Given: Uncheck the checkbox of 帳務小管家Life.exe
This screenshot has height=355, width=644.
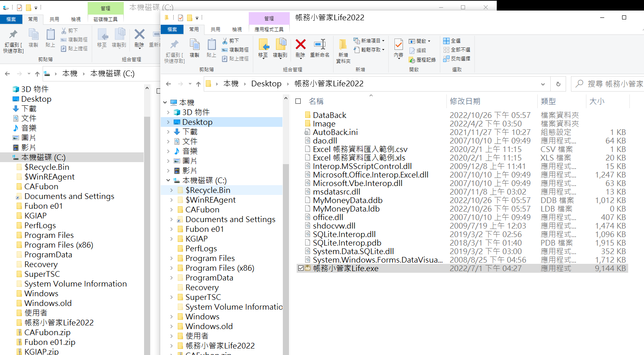Looking at the screenshot, I should [301, 268].
